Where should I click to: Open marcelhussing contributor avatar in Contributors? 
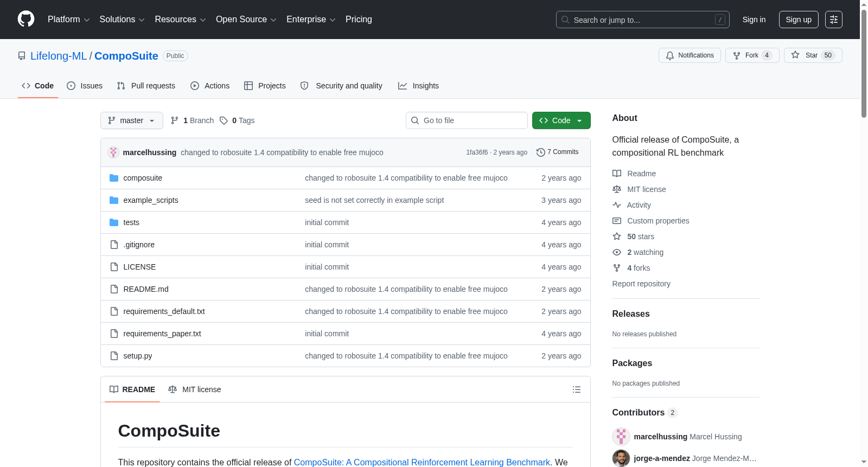(x=621, y=437)
